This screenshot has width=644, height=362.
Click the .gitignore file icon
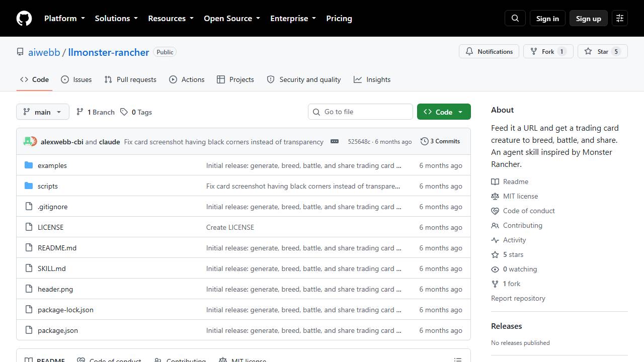(29, 207)
